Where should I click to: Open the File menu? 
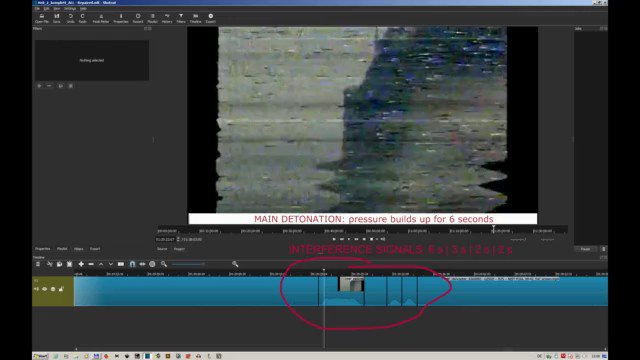(37, 9)
